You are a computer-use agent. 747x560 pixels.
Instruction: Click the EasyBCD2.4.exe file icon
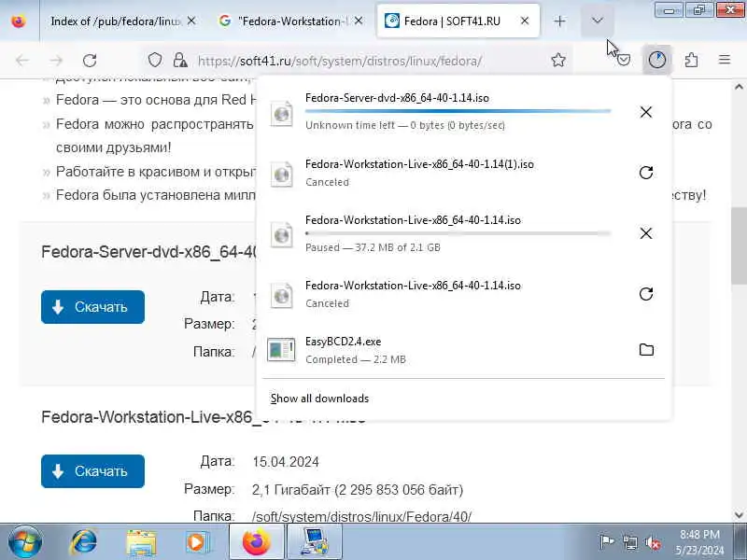[281, 350]
